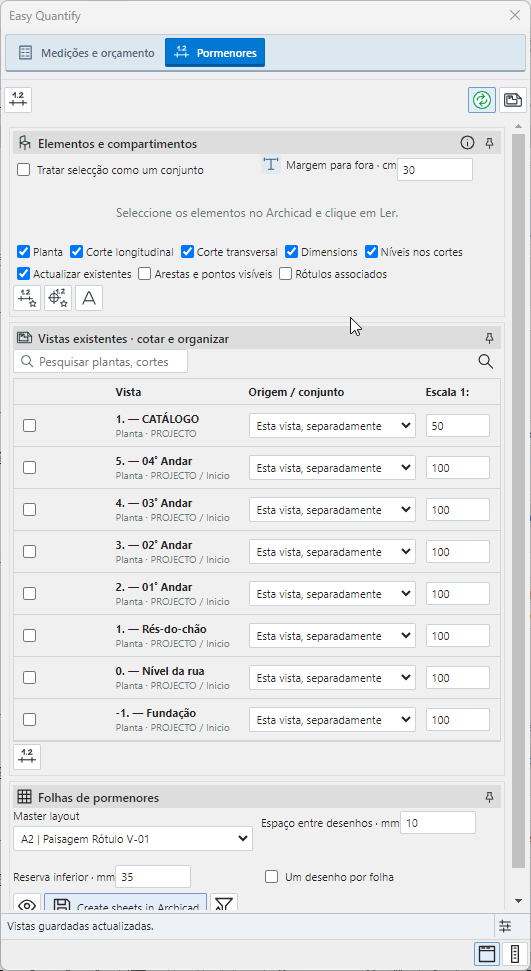
Task: Enable Um desenho por folha
Action: tap(271, 877)
